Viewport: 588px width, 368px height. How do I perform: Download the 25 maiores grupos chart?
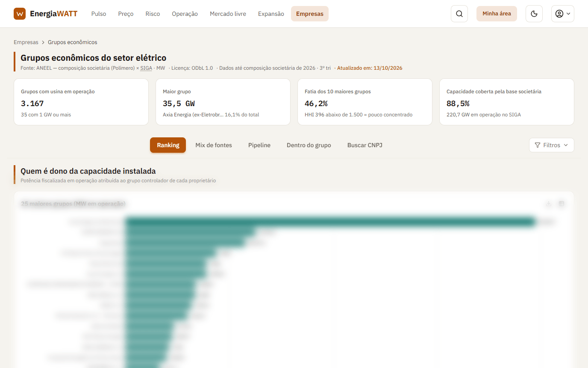click(x=549, y=204)
